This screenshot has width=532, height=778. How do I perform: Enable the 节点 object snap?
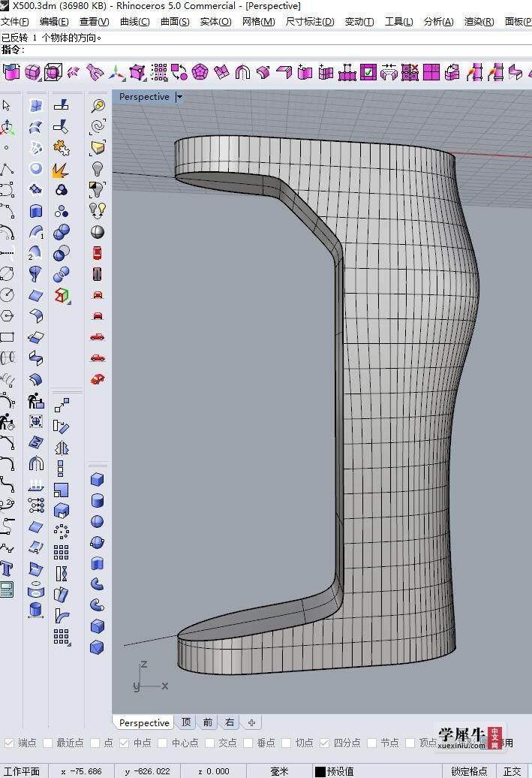(372, 743)
